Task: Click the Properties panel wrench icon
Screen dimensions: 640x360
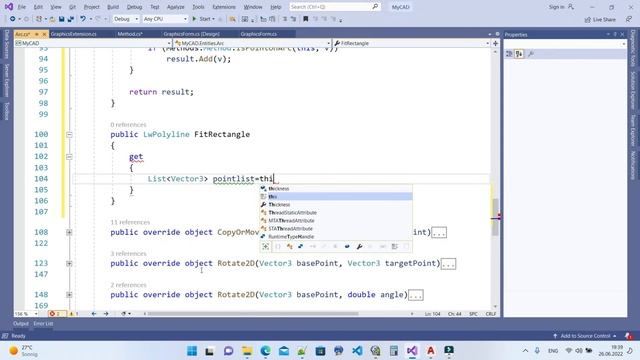Action: (531, 54)
